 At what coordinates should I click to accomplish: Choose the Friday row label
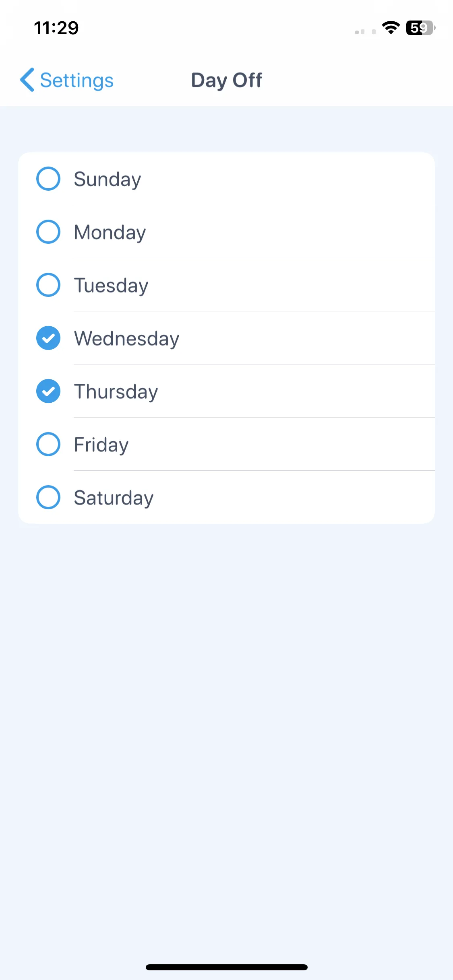click(x=101, y=445)
